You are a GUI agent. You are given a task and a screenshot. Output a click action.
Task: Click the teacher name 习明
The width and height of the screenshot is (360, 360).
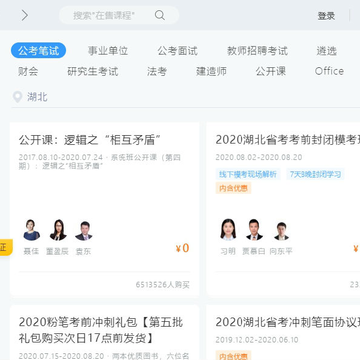tap(228, 251)
